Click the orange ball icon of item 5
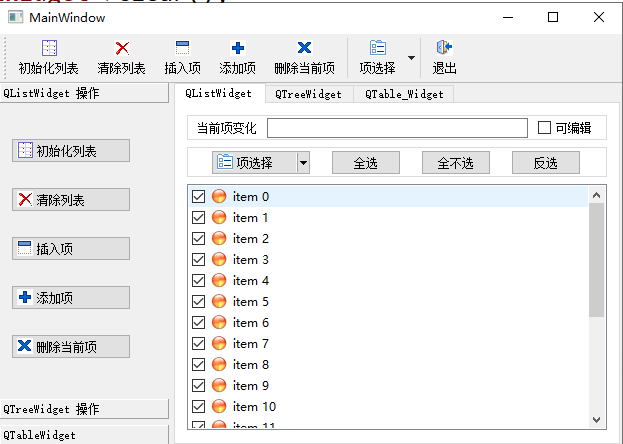This screenshot has width=623, height=444. (x=219, y=301)
